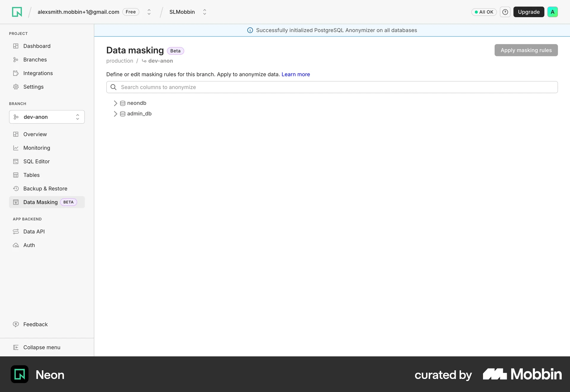570x392 pixels.
Task: Click the neondb database icon
Action: click(123, 103)
